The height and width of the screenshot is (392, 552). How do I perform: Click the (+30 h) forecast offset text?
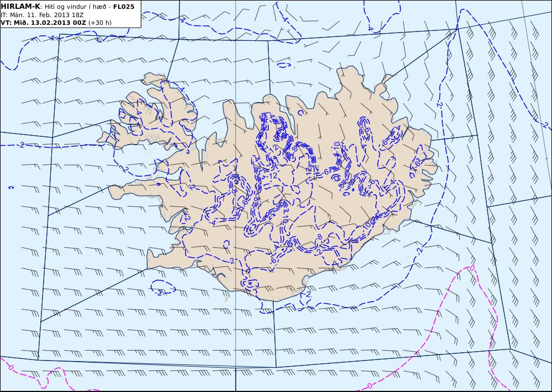click(99, 23)
